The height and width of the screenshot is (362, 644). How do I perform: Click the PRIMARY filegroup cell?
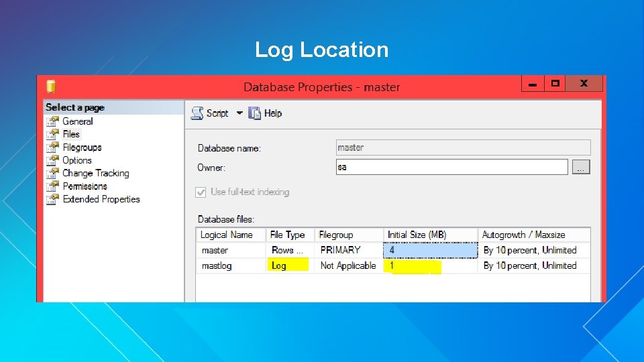(349, 250)
